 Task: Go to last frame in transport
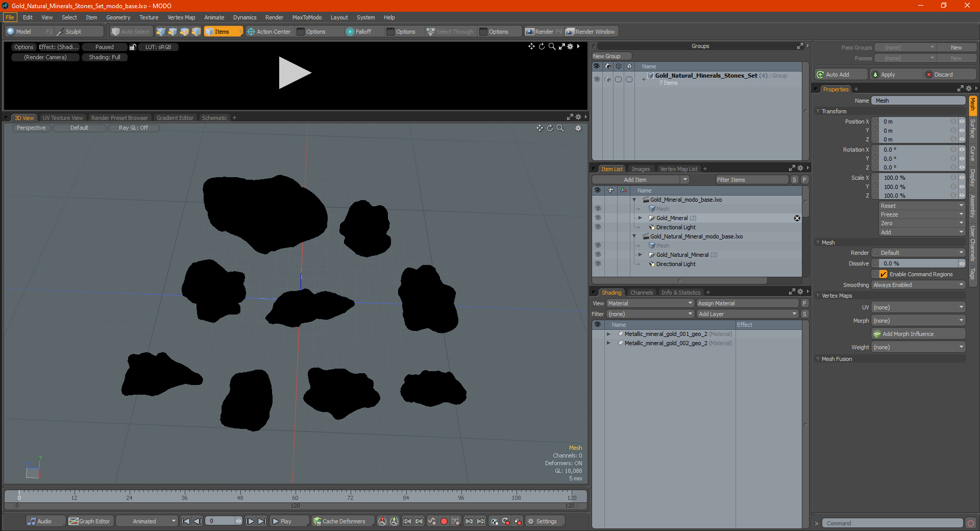click(262, 521)
